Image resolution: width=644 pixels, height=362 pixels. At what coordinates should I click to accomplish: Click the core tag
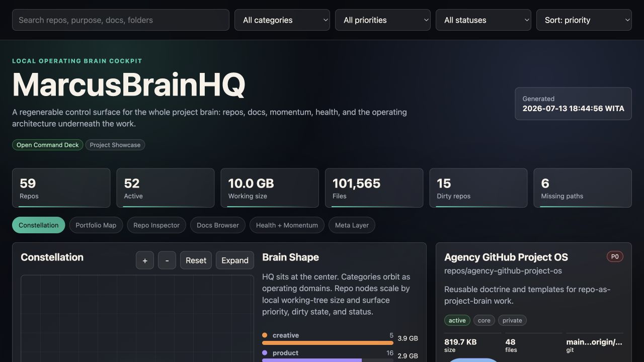[484, 320]
